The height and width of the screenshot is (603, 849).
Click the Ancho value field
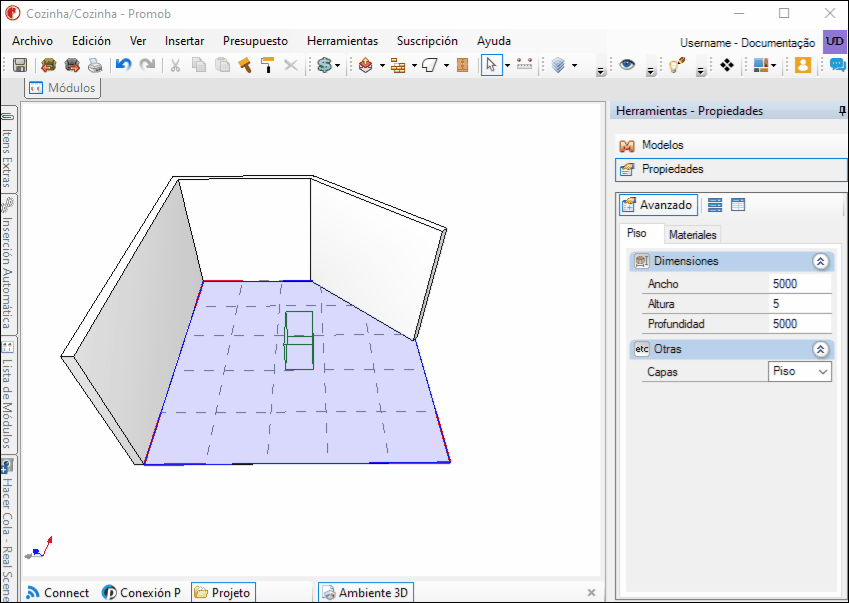tap(800, 284)
